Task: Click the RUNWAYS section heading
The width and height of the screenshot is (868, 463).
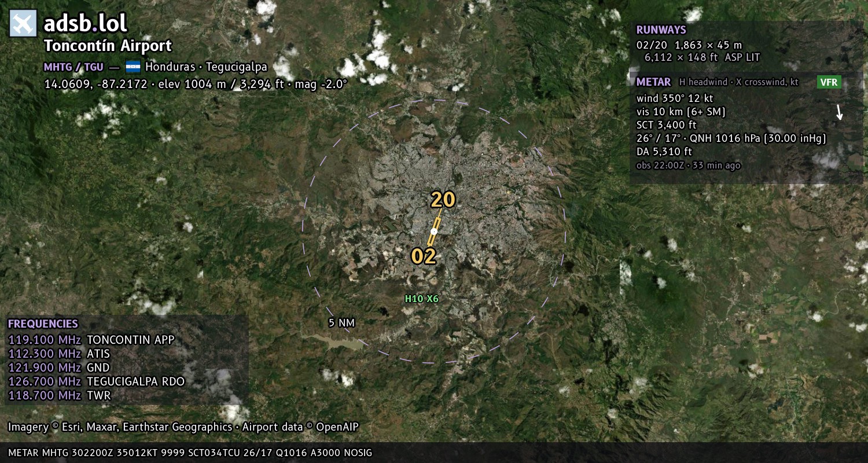Action: coord(661,30)
